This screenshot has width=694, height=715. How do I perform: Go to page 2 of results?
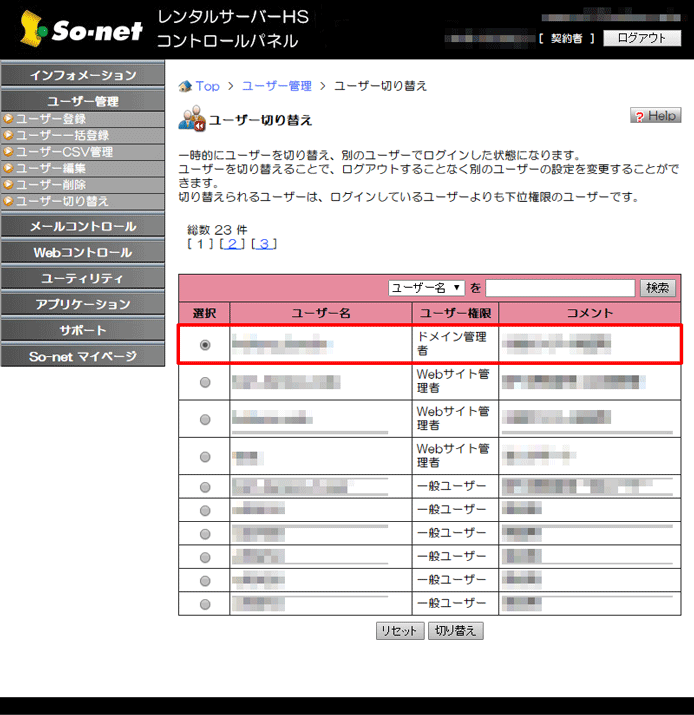click(232, 244)
